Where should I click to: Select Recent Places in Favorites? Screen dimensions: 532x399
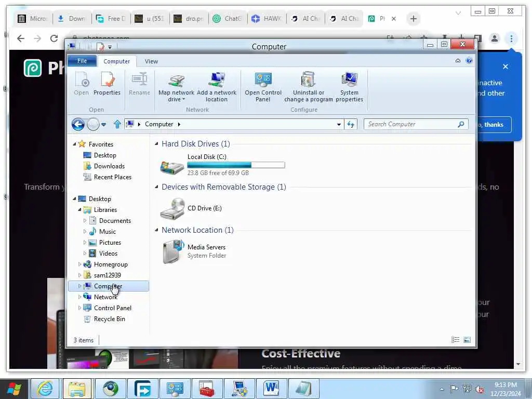(x=108, y=177)
